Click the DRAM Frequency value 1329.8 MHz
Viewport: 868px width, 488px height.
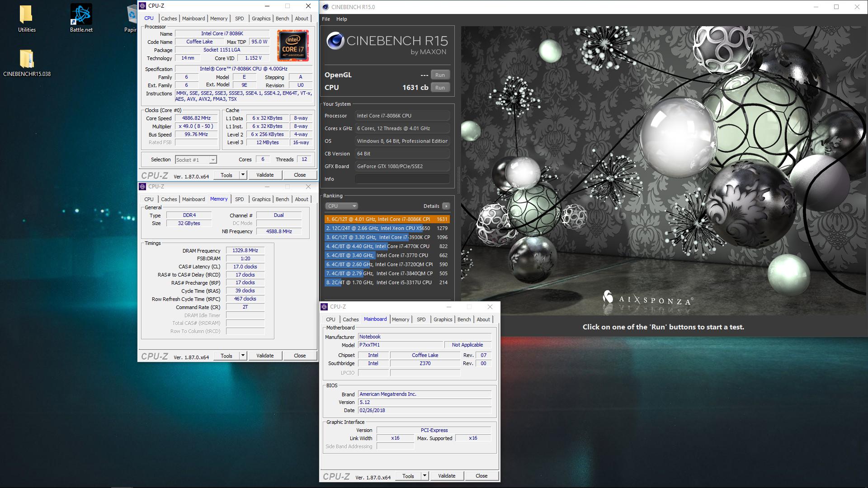coord(245,250)
